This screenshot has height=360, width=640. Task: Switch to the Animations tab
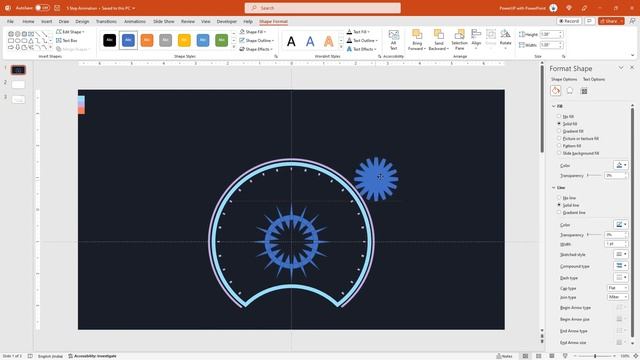pos(135,21)
